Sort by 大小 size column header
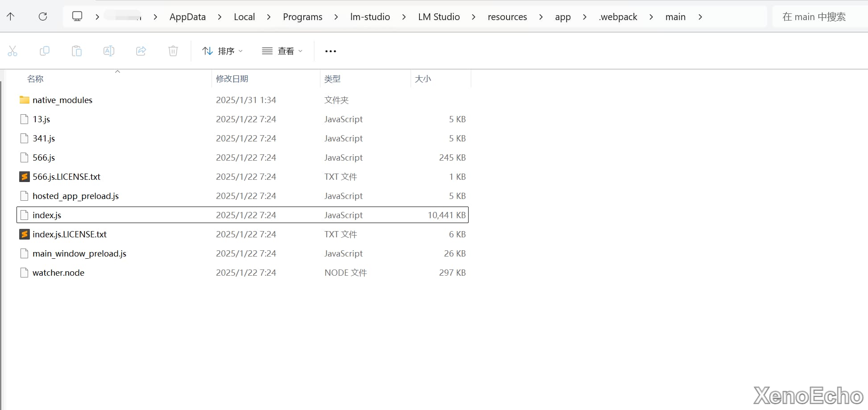This screenshot has height=410, width=868. 423,79
